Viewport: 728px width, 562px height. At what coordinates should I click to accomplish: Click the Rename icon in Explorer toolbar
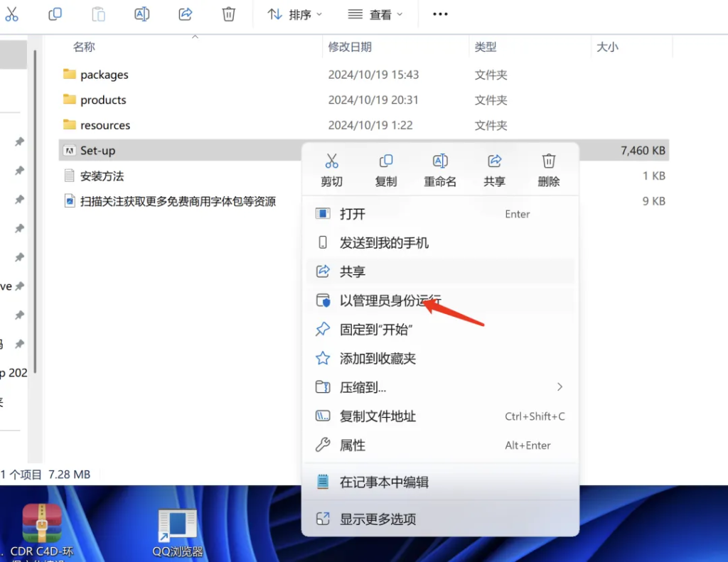pos(141,14)
